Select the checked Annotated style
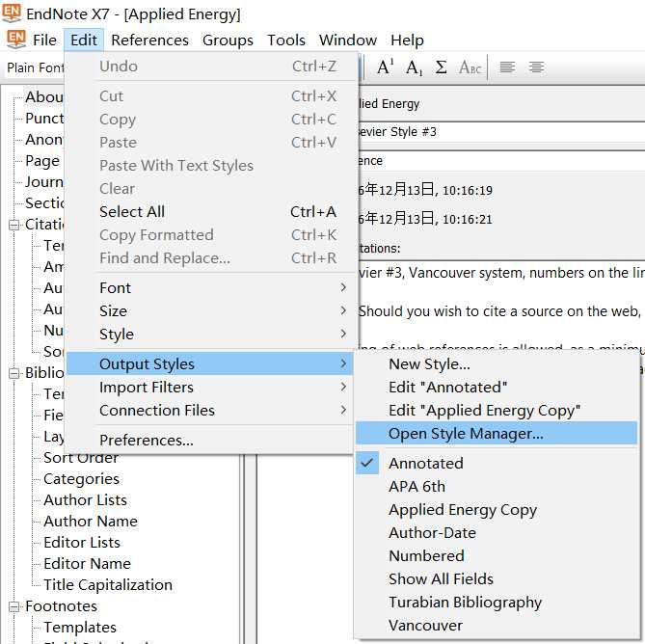645x644 pixels. 497,463
